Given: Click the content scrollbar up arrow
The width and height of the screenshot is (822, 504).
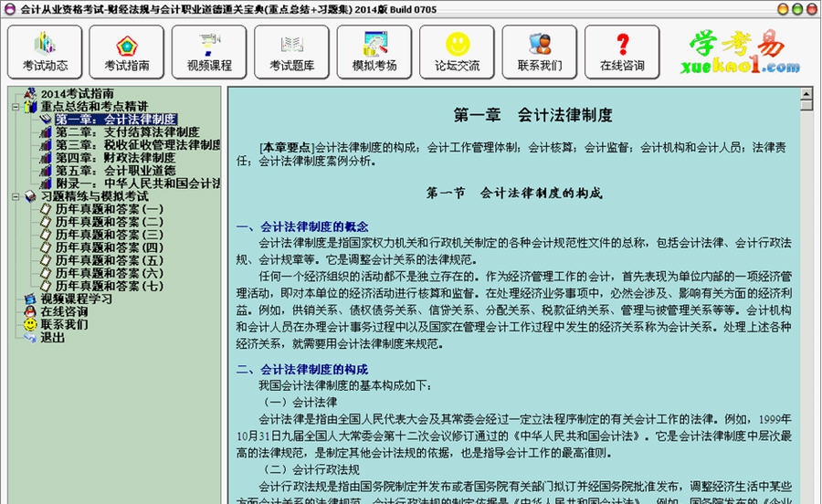Looking at the screenshot, I should pos(806,94).
